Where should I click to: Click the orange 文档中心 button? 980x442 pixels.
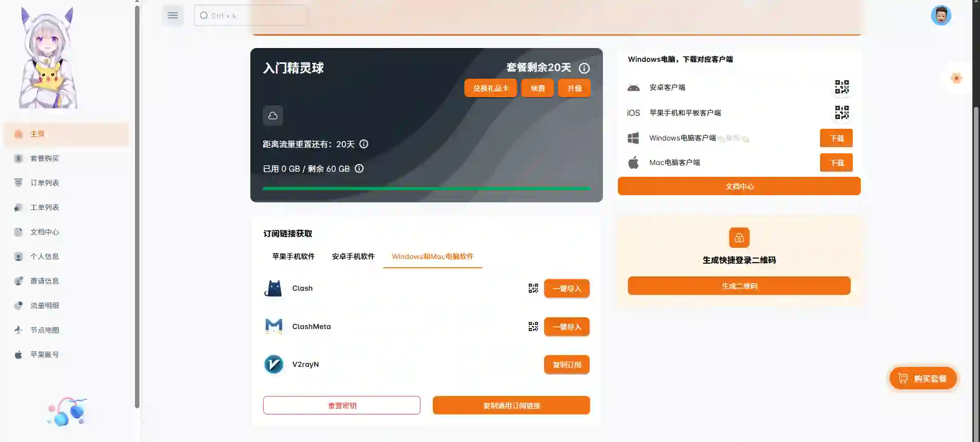pyautogui.click(x=739, y=187)
